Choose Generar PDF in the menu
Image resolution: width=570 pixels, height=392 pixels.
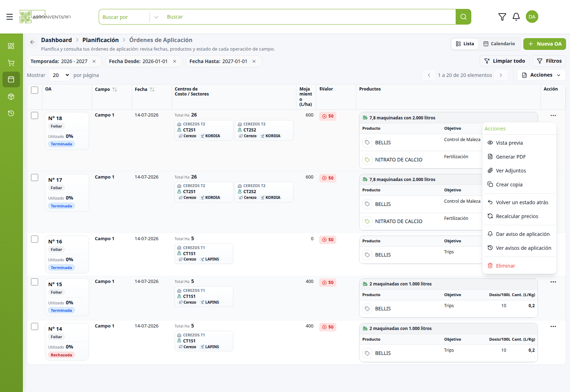pyautogui.click(x=519, y=157)
